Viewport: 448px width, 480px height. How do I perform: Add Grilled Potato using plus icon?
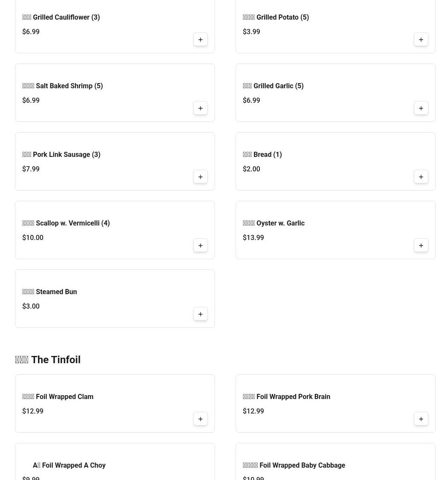(x=421, y=40)
